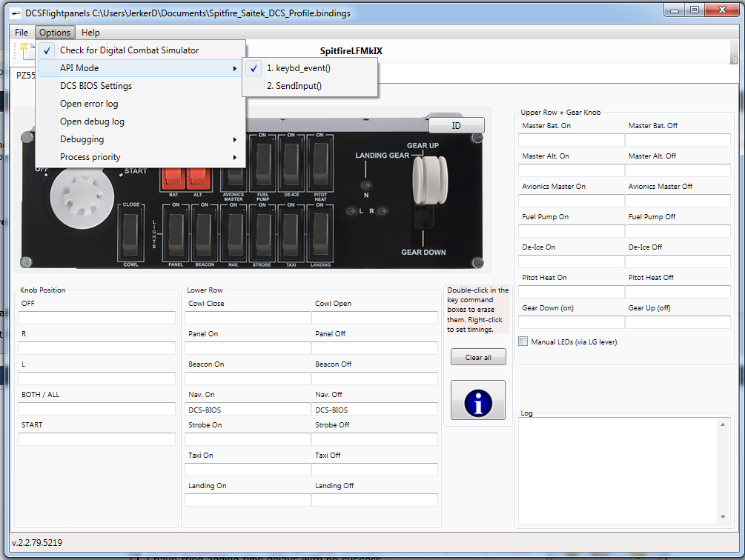The height and width of the screenshot is (560, 745).
Task: Click the Cowl Close input box
Action: tap(248, 318)
